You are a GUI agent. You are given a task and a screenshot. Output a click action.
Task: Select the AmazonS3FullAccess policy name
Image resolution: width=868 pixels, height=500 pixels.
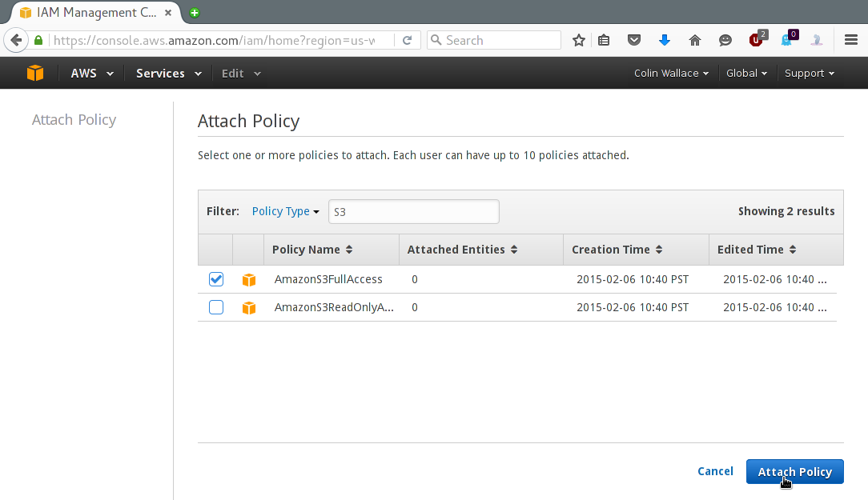[328, 279]
